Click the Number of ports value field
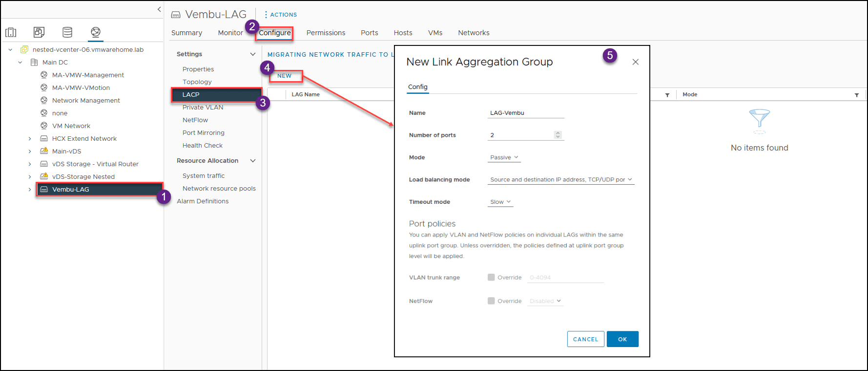Viewport: 868px width, 371px height. click(520, 135)
